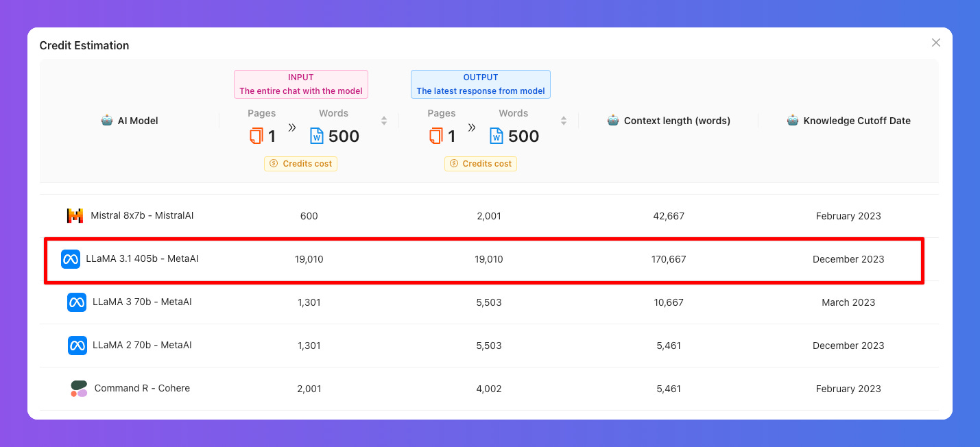The width and height of the screenshot is (980, 447).
Task: Click the AI Model column header
Action: tap(138, 121)
